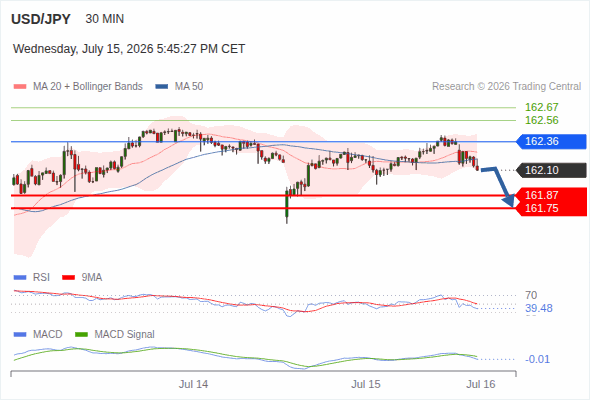Click the blue RSI legend swatch

(x=20, y=278)
